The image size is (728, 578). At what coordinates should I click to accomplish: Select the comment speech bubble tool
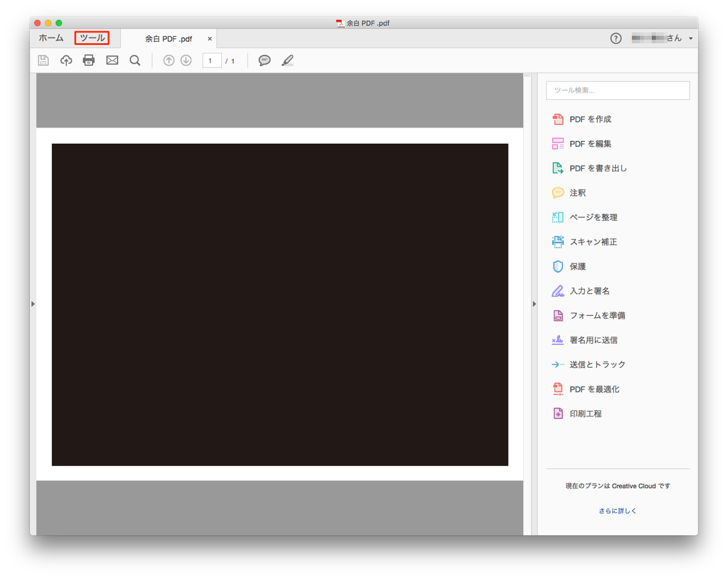(x=264, y=60)
